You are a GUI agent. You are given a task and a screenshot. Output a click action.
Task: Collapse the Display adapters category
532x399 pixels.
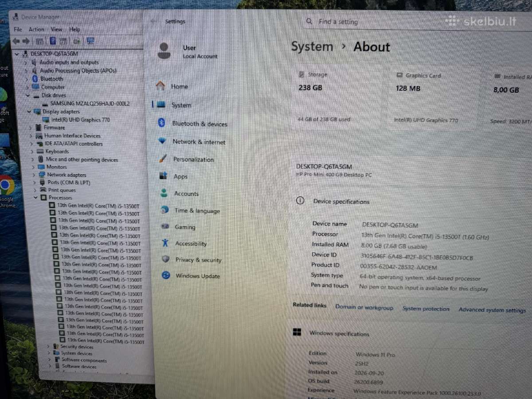coord(28,112)
